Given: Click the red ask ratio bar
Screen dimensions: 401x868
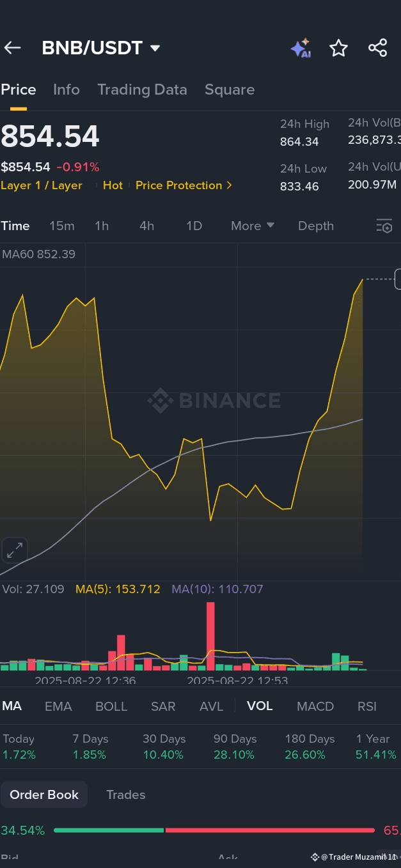Looking at the screenshot, I should tap(269, 830).
